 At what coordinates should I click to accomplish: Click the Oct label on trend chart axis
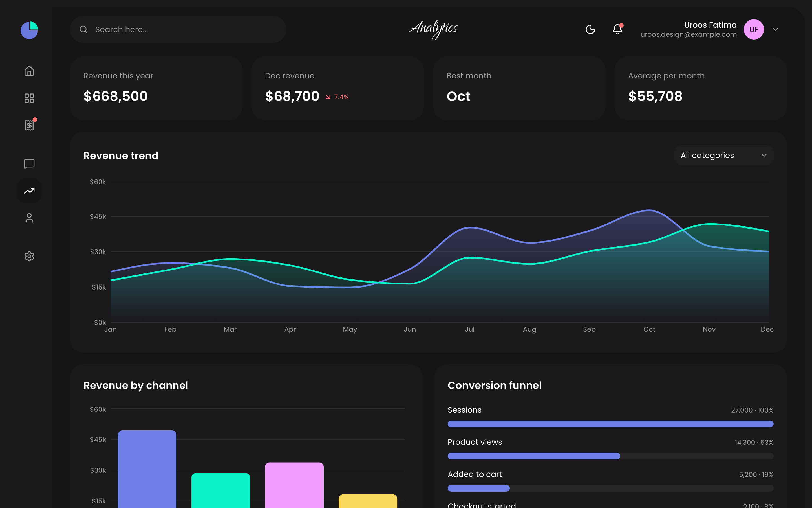pos(649,329)
